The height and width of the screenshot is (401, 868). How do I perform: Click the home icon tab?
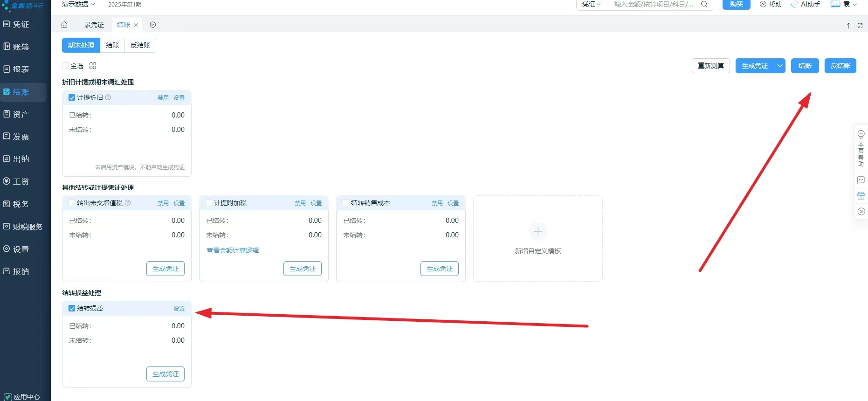click(x=64, y=25)
